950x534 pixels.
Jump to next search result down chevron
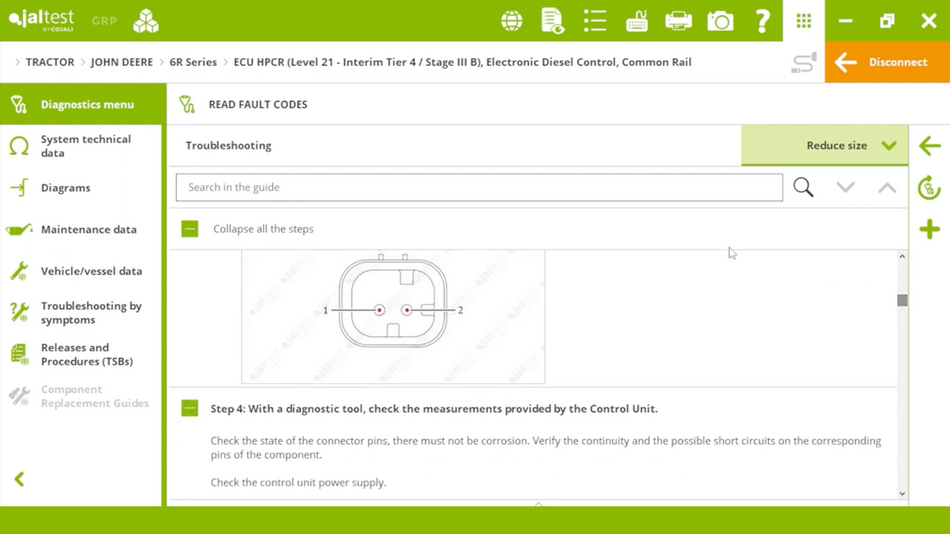click(x=845, y=187)
